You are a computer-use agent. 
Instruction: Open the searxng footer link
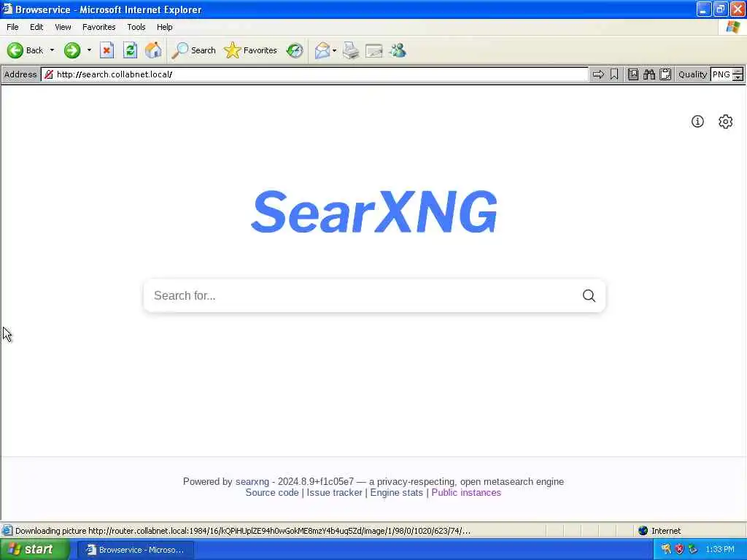point(252,481)
